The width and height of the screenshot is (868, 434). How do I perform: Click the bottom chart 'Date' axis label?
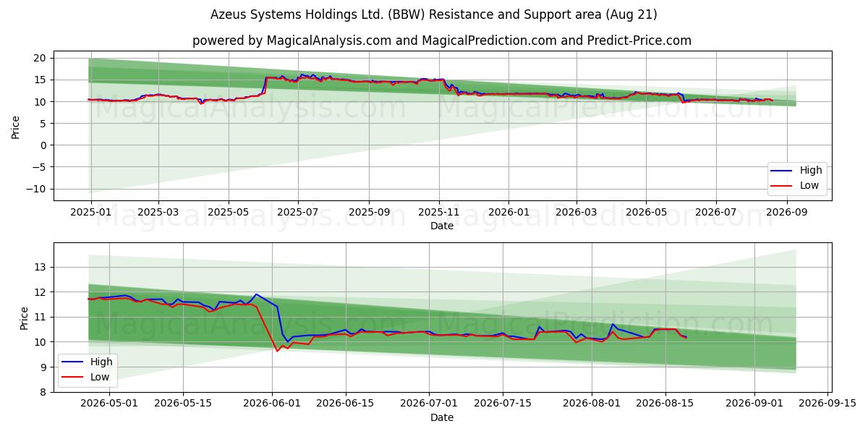[442, 417]
